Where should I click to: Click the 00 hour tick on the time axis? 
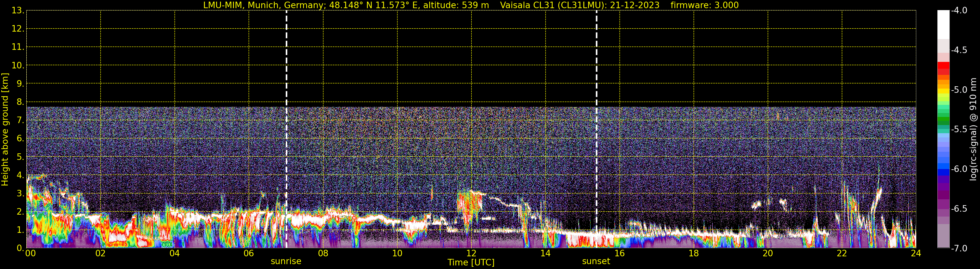pos(30,254)
